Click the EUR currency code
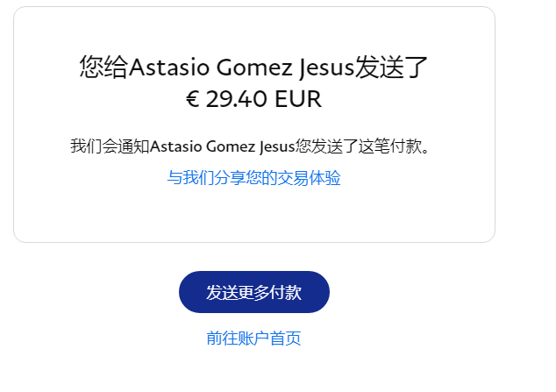 point(298,99)
